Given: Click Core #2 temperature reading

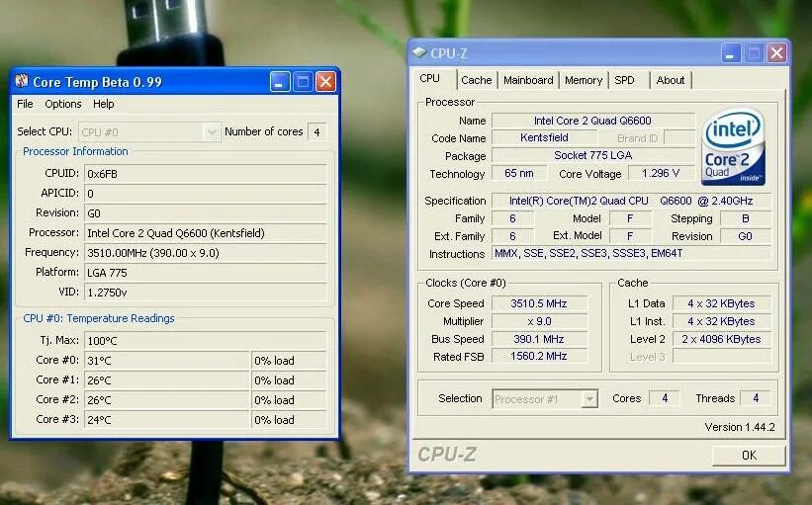Looking at the screenshot, I should click(167, 400).
